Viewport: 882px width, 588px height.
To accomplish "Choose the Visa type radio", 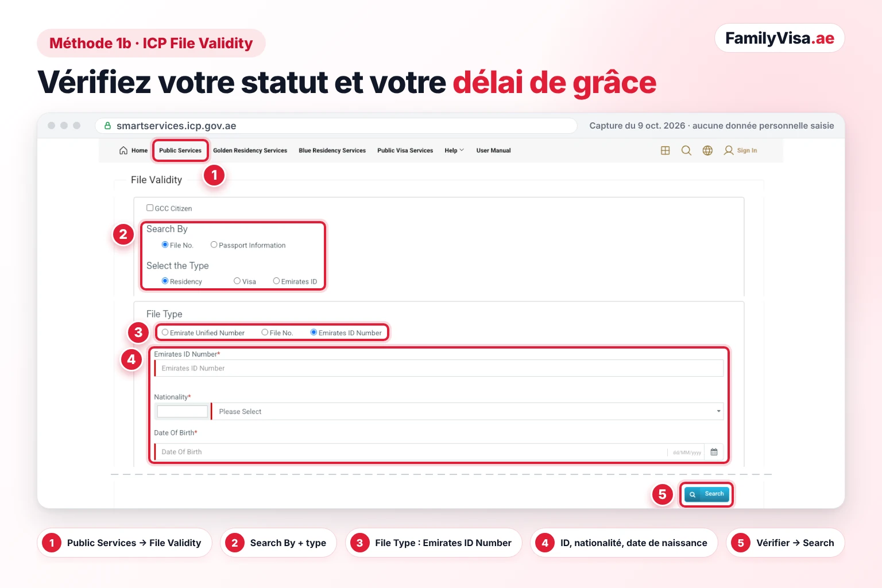I will coord(237,281).
